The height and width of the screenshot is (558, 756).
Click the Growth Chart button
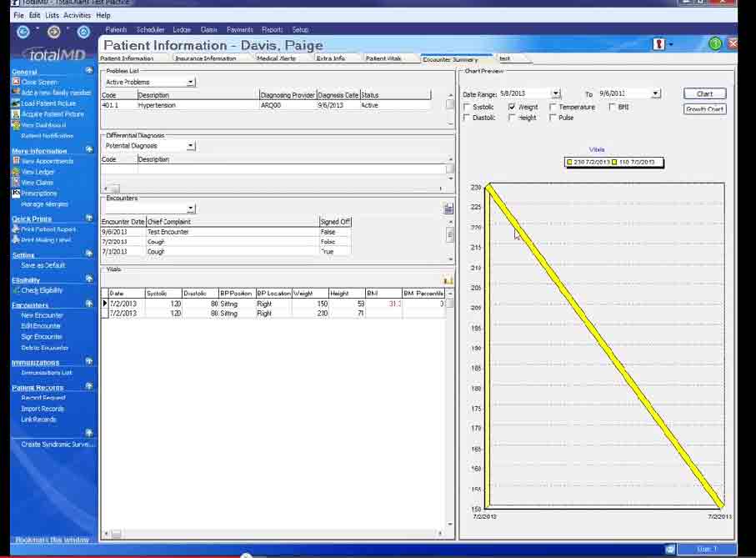click(x=704, y=109)
